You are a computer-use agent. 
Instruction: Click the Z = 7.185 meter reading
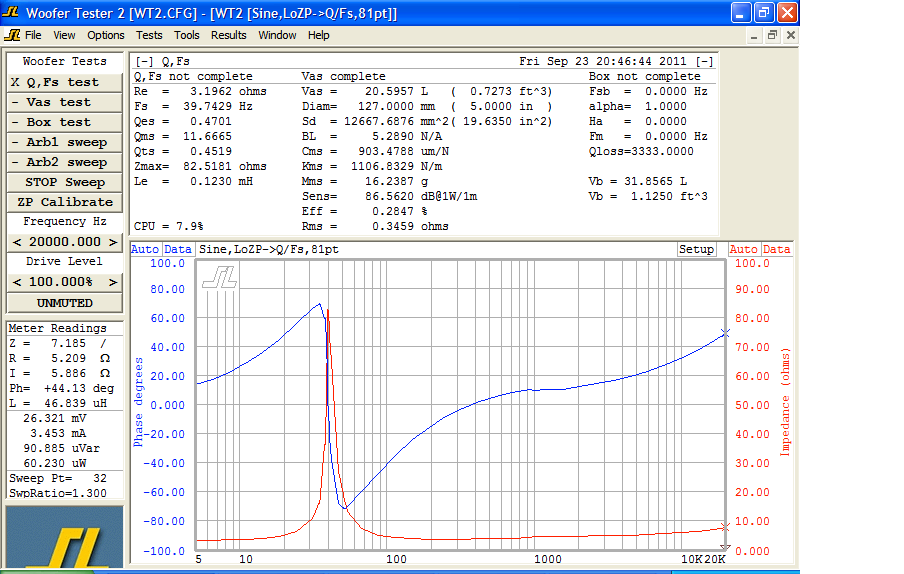coord(57,343)
